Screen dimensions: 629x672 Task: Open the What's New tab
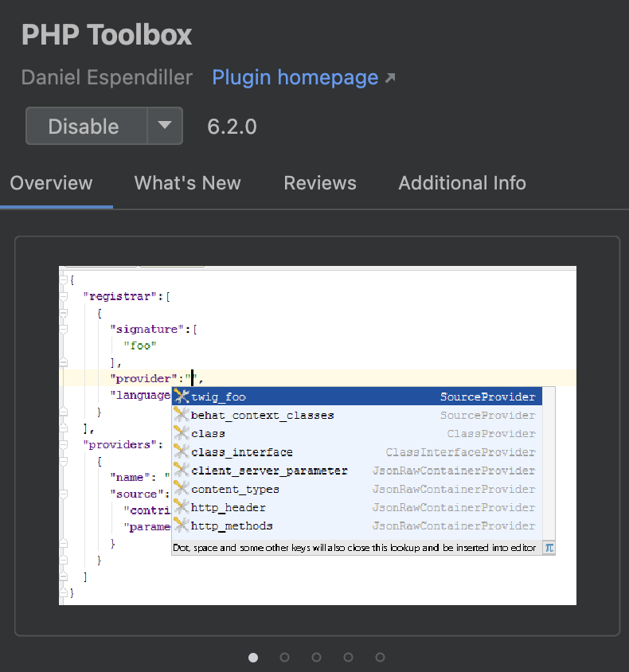click(188, 183)
